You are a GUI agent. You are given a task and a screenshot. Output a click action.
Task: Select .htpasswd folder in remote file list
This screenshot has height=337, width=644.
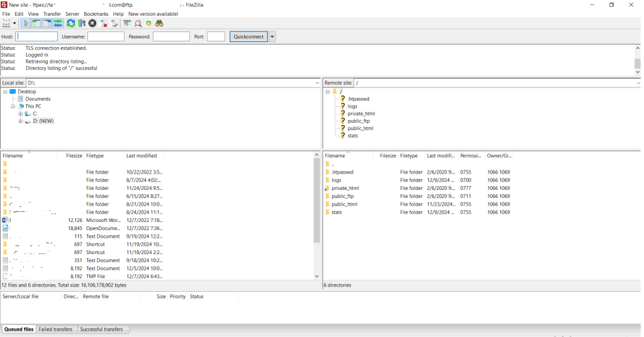click(342, 172)
